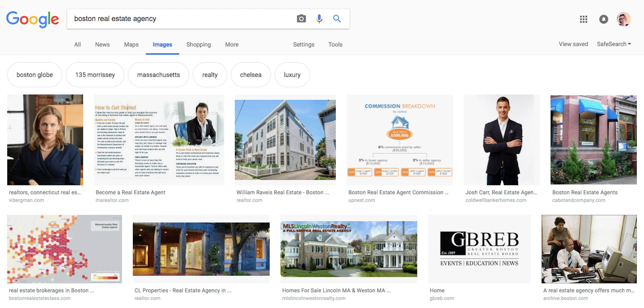Image resolution: width=644 pixels, height=308 pixels.
Task: Click the View saved link
Action: pos(573,44)
